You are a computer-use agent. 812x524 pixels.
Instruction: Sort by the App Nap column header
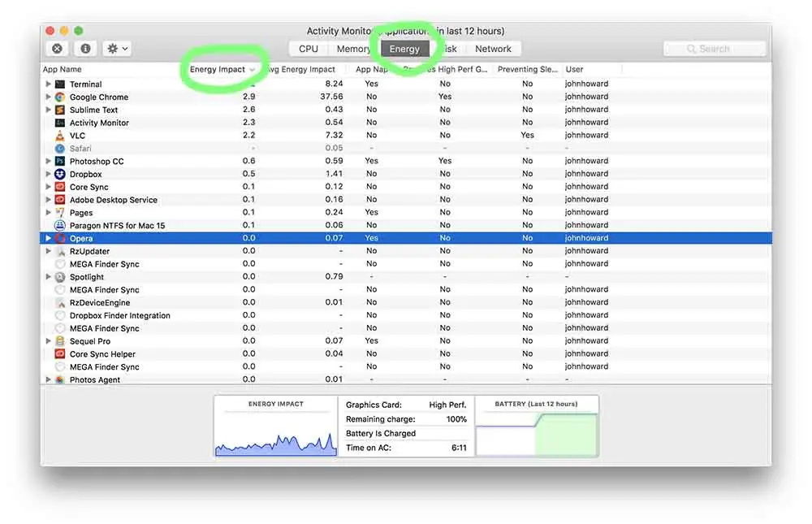(x=372, y=69)
